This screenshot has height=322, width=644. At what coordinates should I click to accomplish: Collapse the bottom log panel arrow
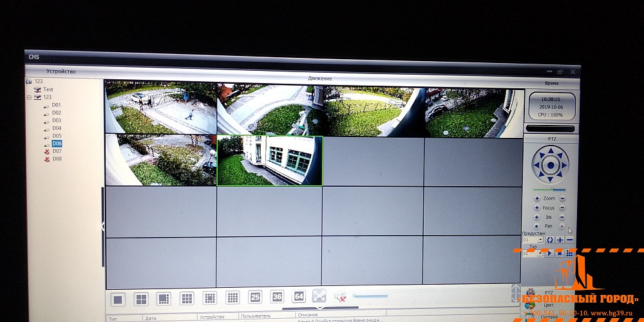pos(319,307)
